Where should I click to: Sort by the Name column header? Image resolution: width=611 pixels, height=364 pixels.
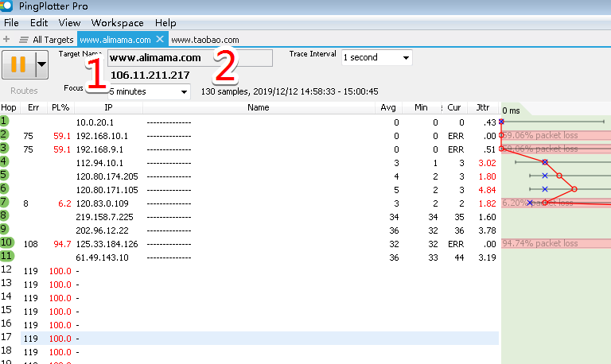(259, 108)
